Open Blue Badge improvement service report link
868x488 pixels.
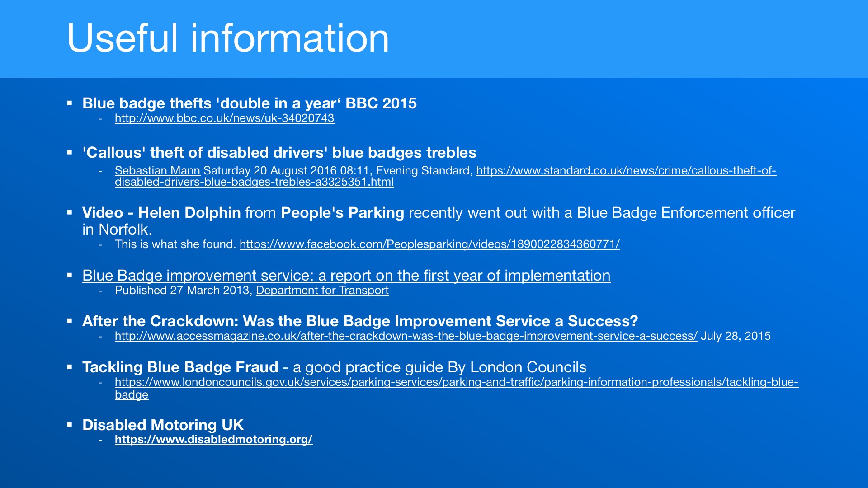346,276
